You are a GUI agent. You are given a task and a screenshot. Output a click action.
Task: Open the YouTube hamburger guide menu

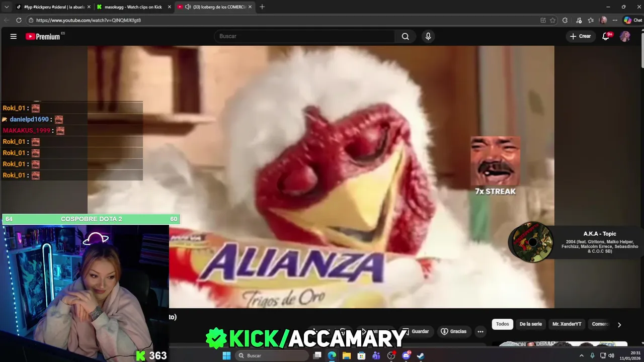tap(14, 36)
